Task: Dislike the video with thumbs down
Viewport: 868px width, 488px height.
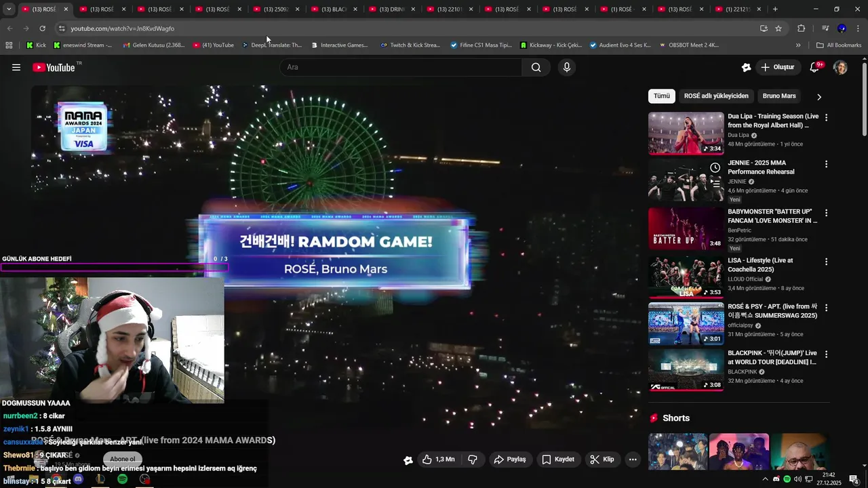Action: point(473,460)
